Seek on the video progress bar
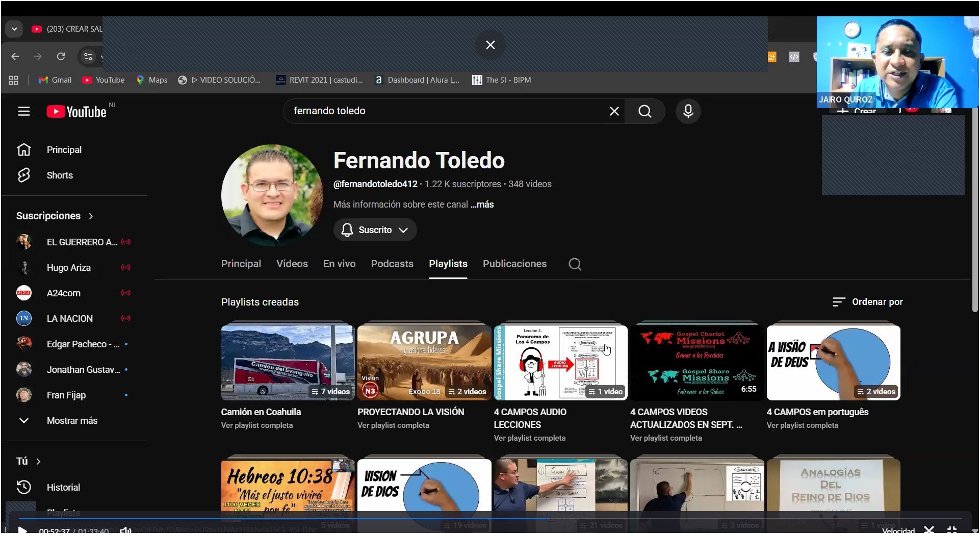This screenshot has height=534, width=980. pyautogui.click(x=489, y=519)
